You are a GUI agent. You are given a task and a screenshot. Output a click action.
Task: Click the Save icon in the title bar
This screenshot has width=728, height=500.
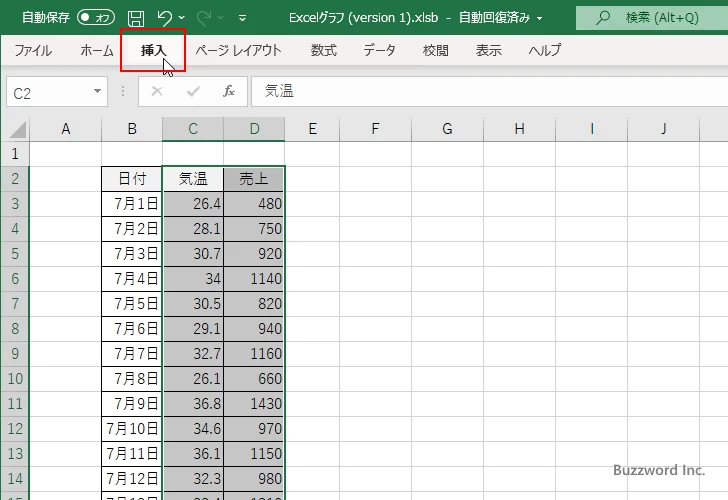point(136,18)
